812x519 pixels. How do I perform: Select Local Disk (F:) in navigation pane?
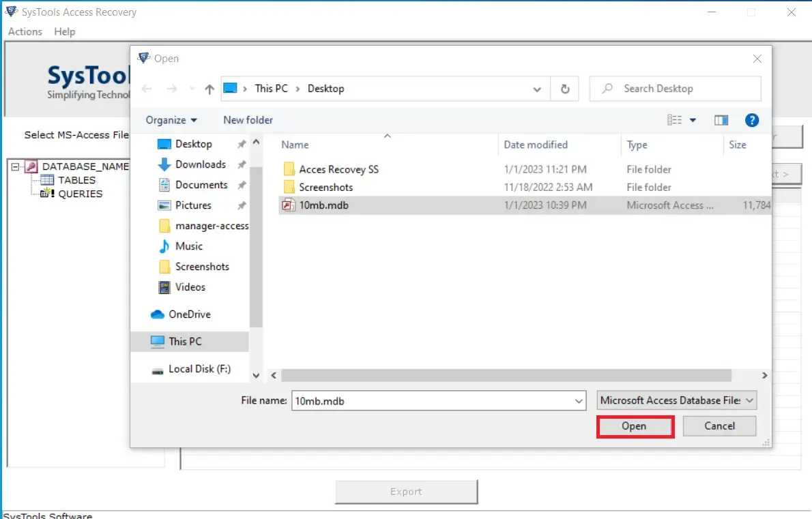pos(199,369)
